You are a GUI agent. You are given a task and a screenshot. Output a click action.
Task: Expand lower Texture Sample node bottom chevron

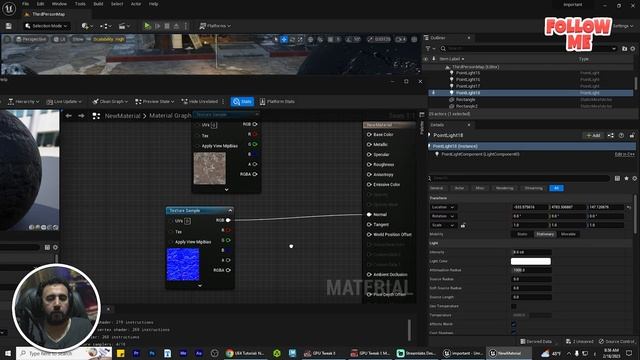point(200,286)
